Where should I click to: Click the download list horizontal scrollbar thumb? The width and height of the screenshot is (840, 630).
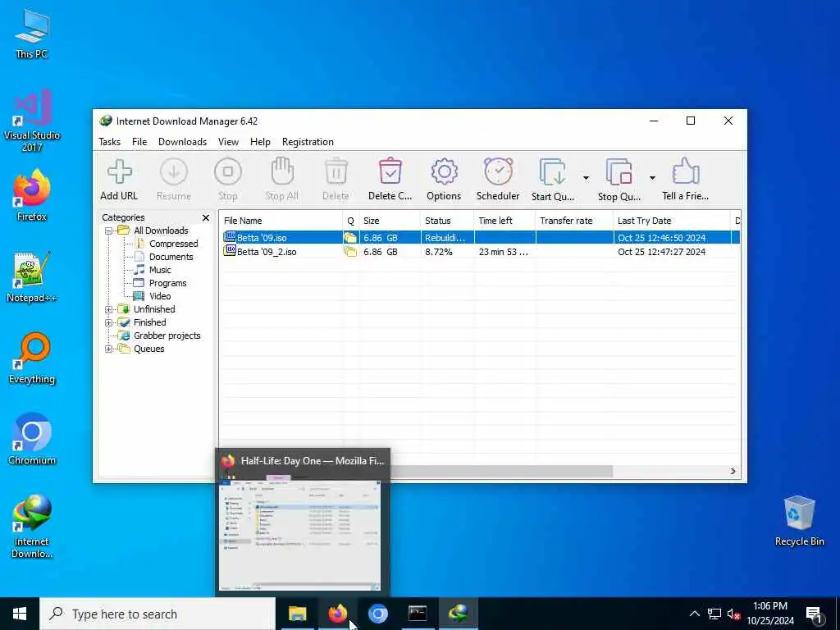(x=501, y=472)
